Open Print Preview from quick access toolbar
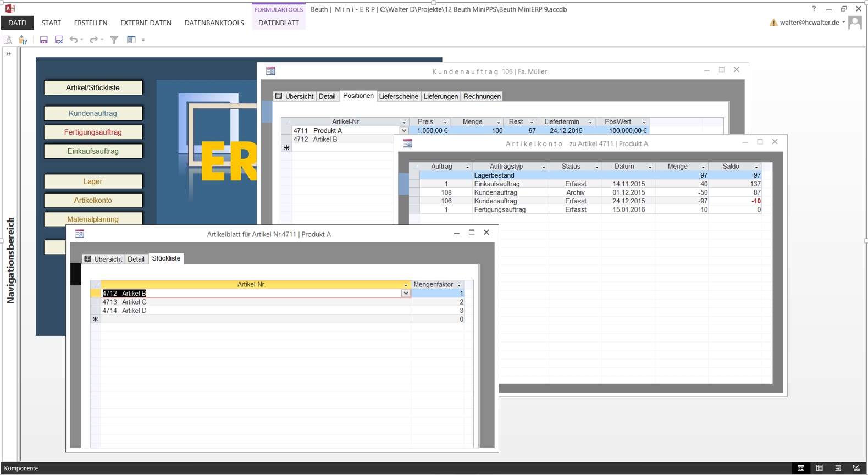The width and height of the screenshot is (868, 475). click(8, 40)
